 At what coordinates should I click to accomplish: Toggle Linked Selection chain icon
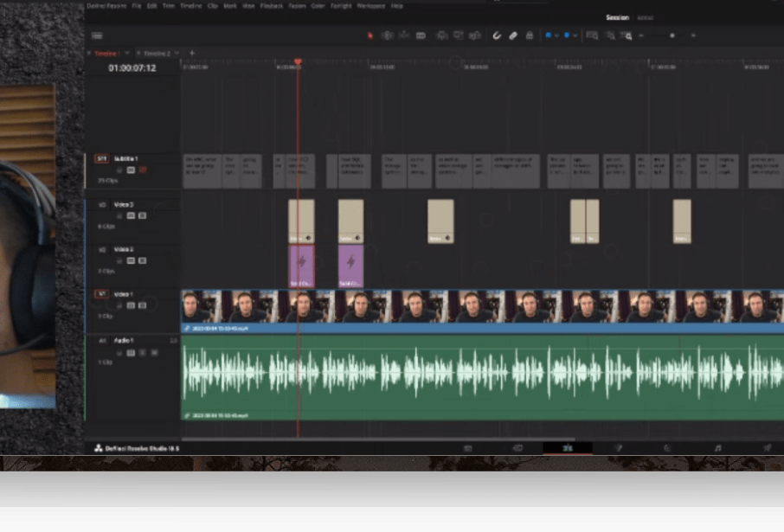tap(513, 35)
